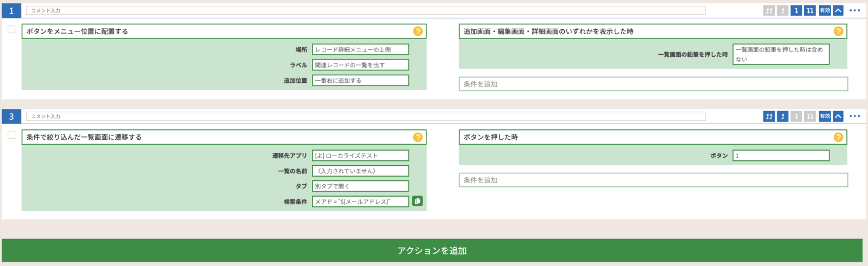
Task: Click move-up arrow on action 3
Action: (782, 116)
